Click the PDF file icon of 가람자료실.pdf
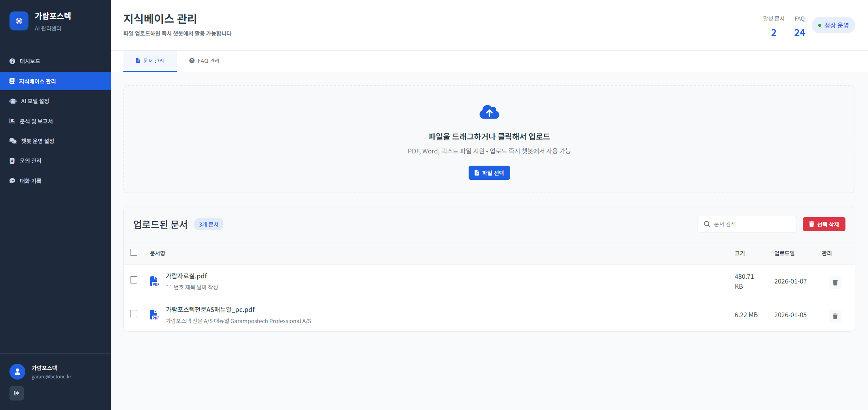The image size is (868, 410). pos(154,281)
